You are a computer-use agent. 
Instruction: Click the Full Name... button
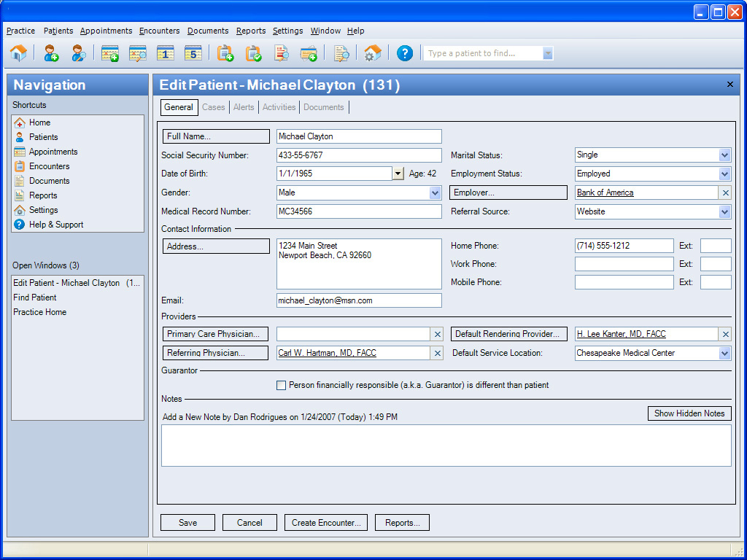coord(216,136)
